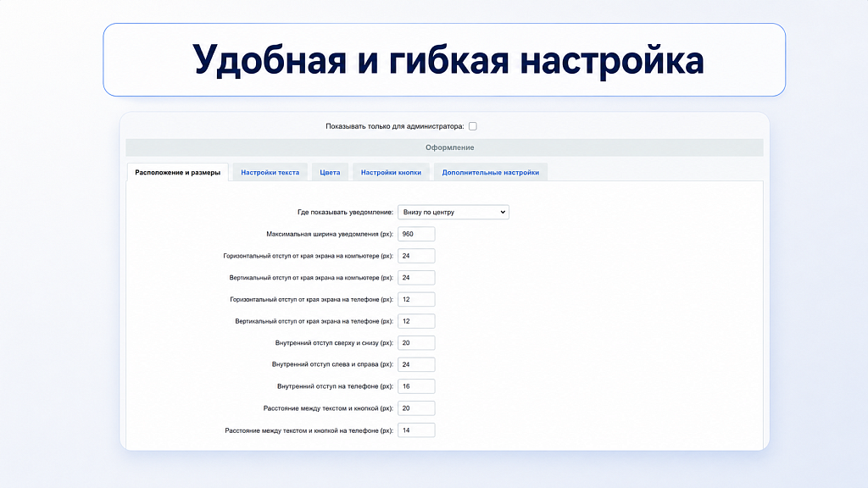This screenshot has height=488, width=868.
Task: Click the 'Максимальная ширина уведомления (px)' label
Action: coord(330,234)
